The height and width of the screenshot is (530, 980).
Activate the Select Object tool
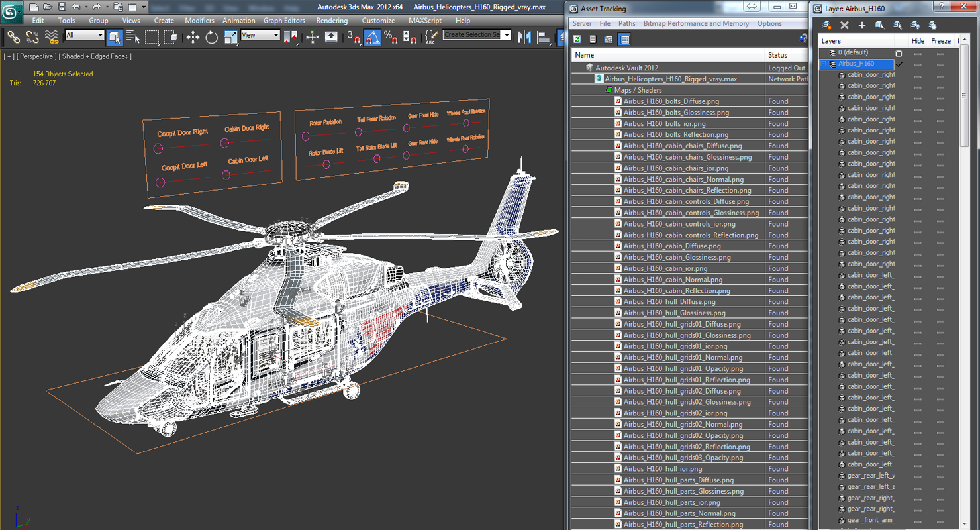115,37
